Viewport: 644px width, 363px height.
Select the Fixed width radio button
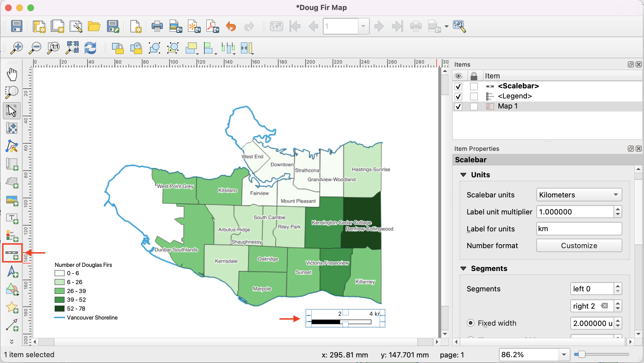pyautogui.click(x=471, y=323)
